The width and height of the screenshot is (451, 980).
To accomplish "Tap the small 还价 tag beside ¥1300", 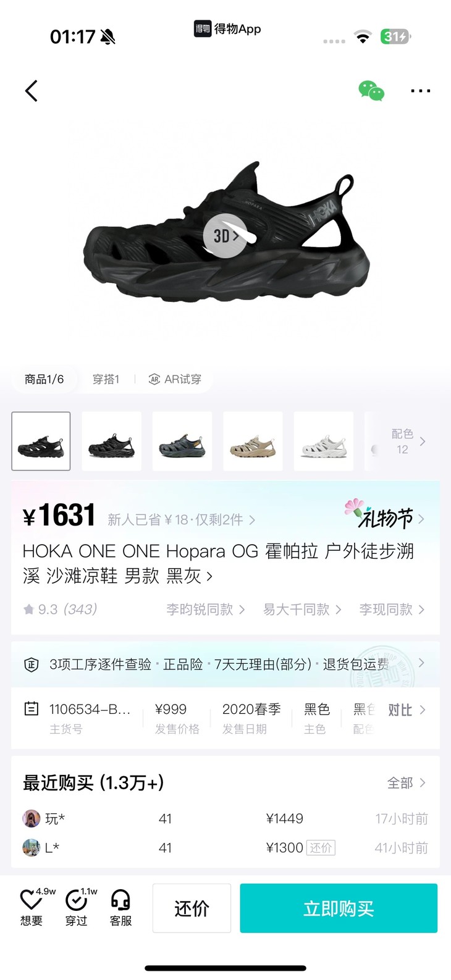I will pos(321,848).
